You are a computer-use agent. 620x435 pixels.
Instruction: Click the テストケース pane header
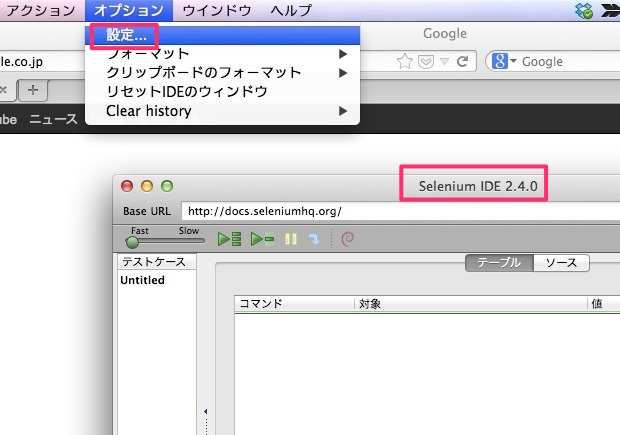tap(157, 262)
